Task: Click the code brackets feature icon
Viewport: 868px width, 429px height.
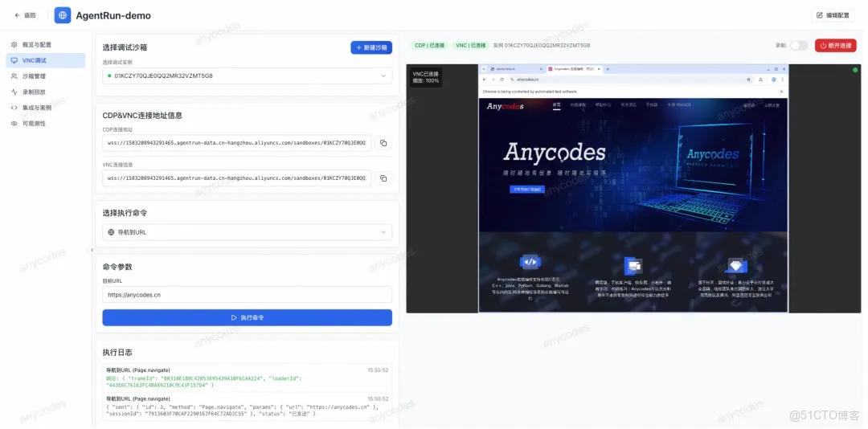Action: (530, 263)
